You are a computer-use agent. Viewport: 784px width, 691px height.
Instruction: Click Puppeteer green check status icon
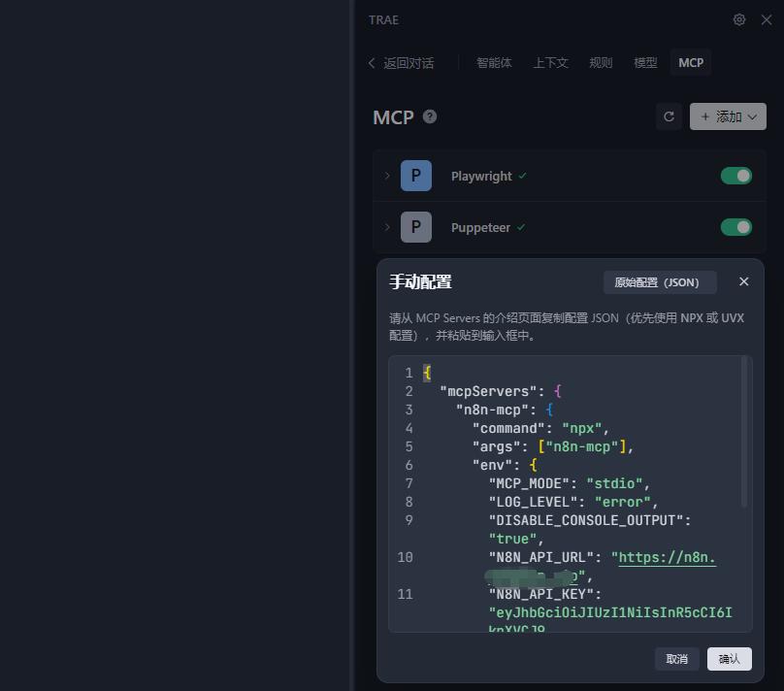(x=521, y=227)
